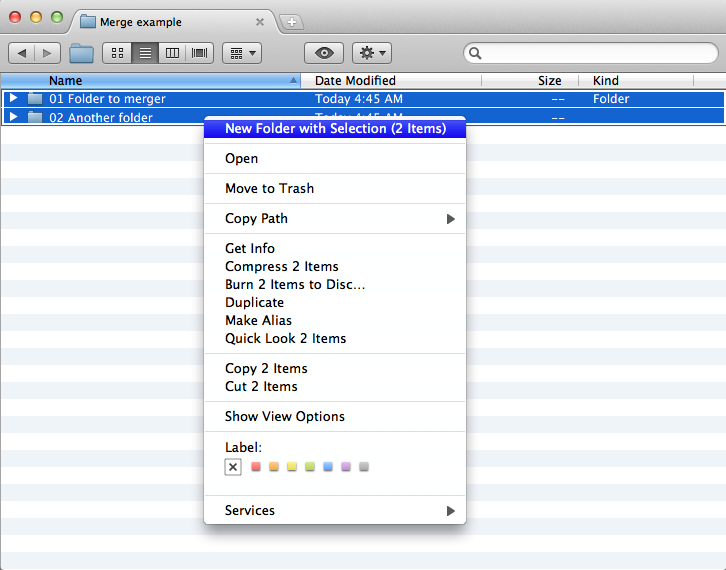This screenshot has width=726, height=570.
Task: Choose Compress 2 Items
Action: [335, 266]
